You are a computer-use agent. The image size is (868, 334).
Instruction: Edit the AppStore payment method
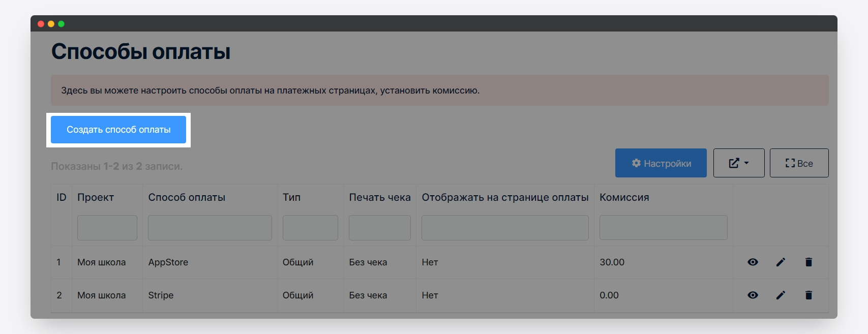pos(781,262)
